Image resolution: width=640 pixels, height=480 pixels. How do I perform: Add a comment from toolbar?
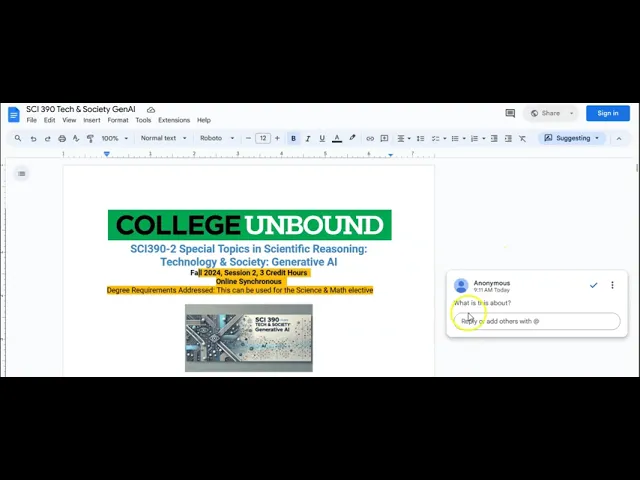[x=384, y=138]
